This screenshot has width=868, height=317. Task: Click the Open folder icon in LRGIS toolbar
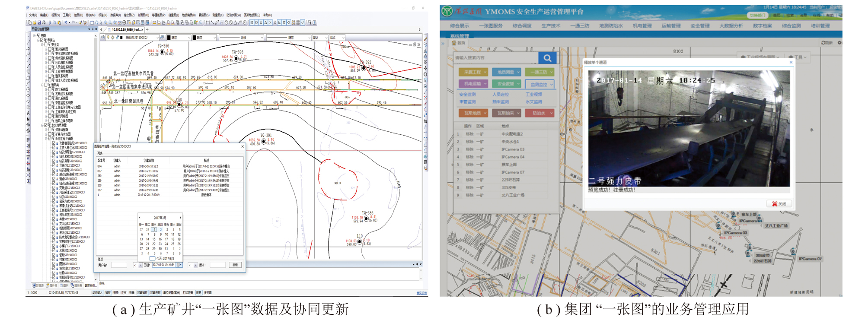(x=35, y=22)
